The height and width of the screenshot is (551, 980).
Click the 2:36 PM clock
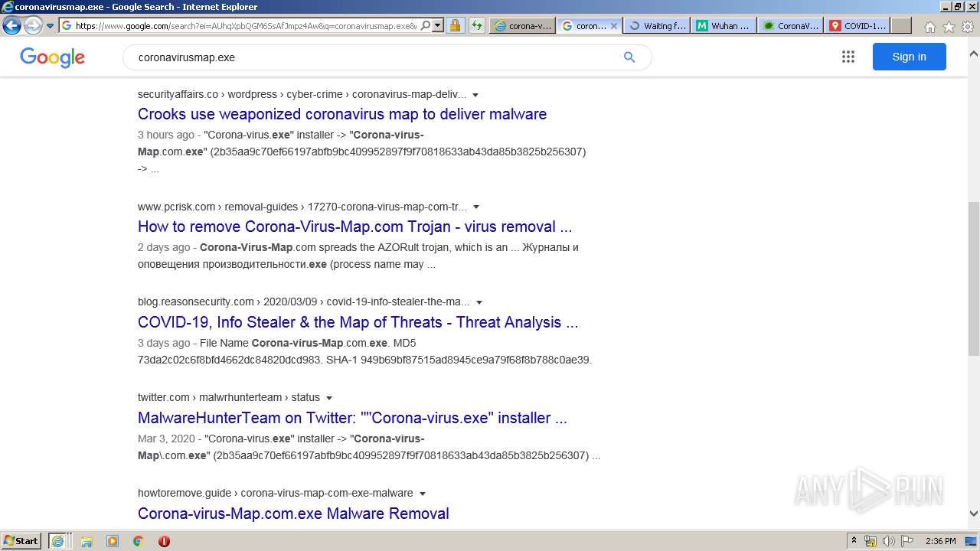point(940,541)
